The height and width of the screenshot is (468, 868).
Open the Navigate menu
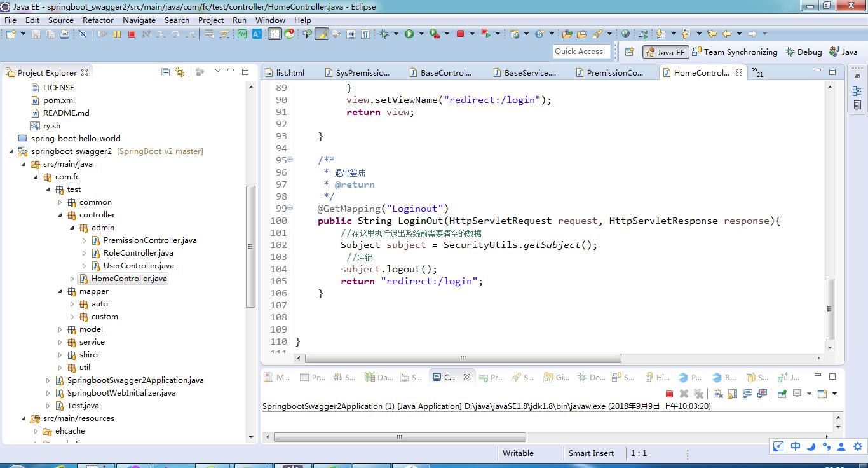click(139, 20)
